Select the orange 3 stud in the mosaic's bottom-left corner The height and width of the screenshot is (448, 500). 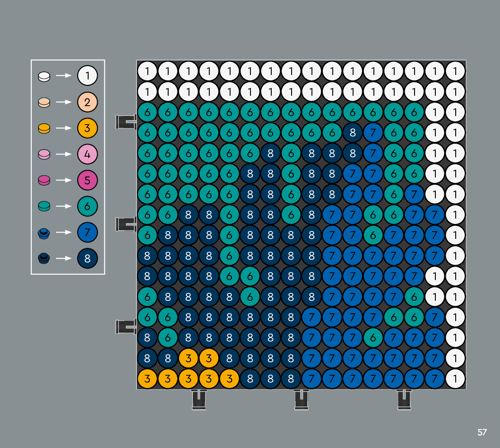point(147,378)
